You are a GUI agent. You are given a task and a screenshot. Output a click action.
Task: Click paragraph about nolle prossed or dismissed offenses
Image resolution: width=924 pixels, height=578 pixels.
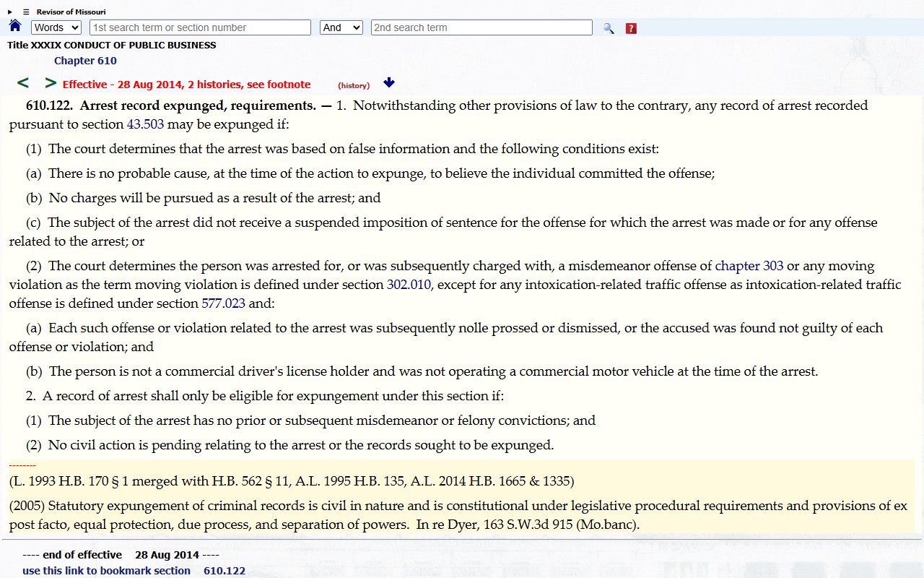point(446,337)
